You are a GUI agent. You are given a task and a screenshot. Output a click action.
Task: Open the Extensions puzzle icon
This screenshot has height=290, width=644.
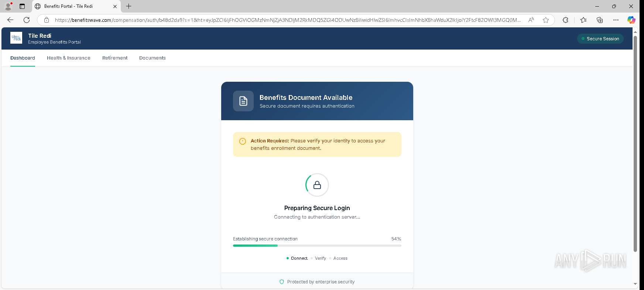coord(565,20)
